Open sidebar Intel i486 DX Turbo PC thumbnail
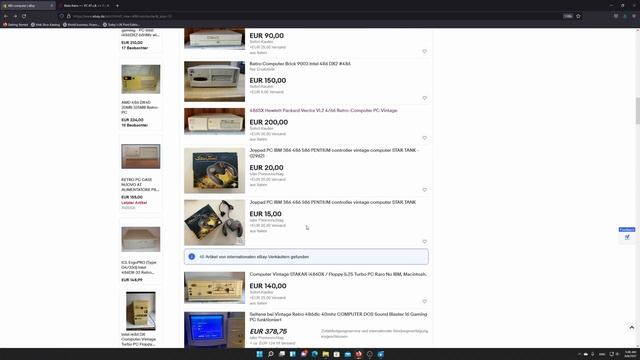This screenshot has height=360, width=640. 140,311
